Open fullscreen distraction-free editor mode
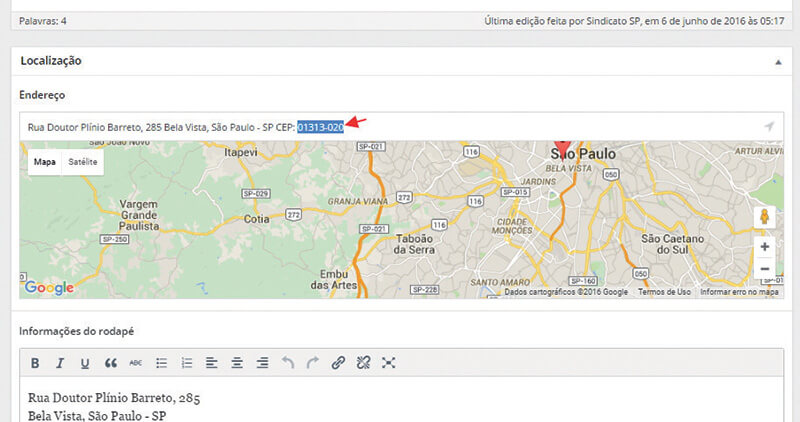 tap(389, 363)
